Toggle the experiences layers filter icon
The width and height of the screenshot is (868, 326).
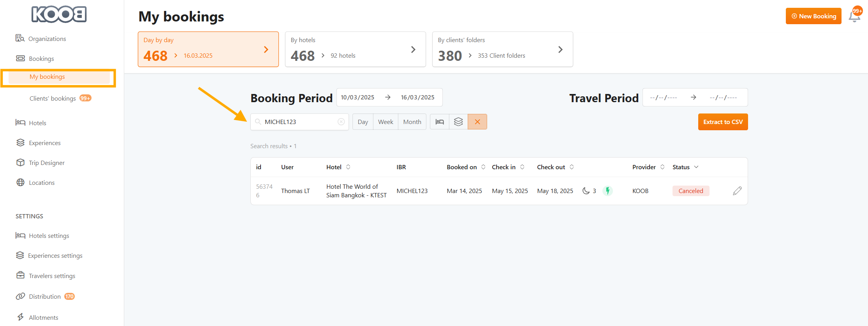click(x=458, y=122)
